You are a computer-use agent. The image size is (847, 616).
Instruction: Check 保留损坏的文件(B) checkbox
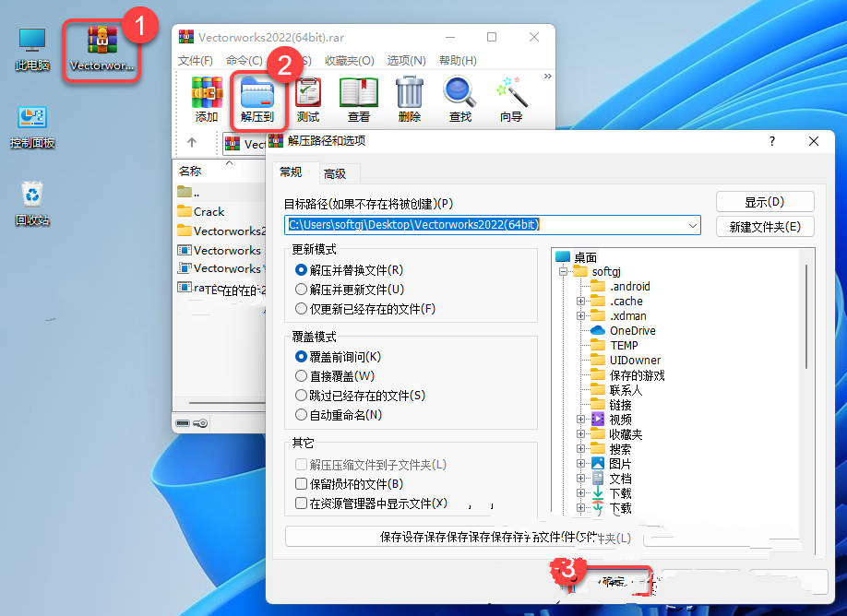[x=301, y=484]
